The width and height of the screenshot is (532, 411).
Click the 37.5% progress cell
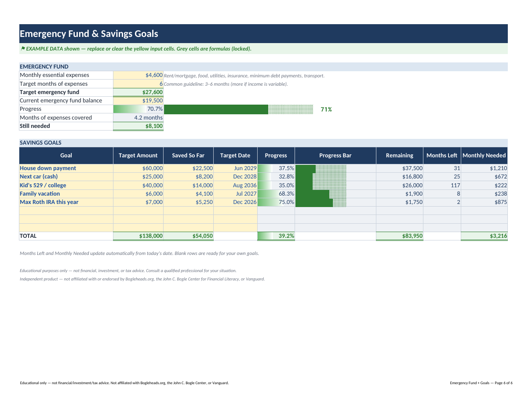tap(276, 168)
